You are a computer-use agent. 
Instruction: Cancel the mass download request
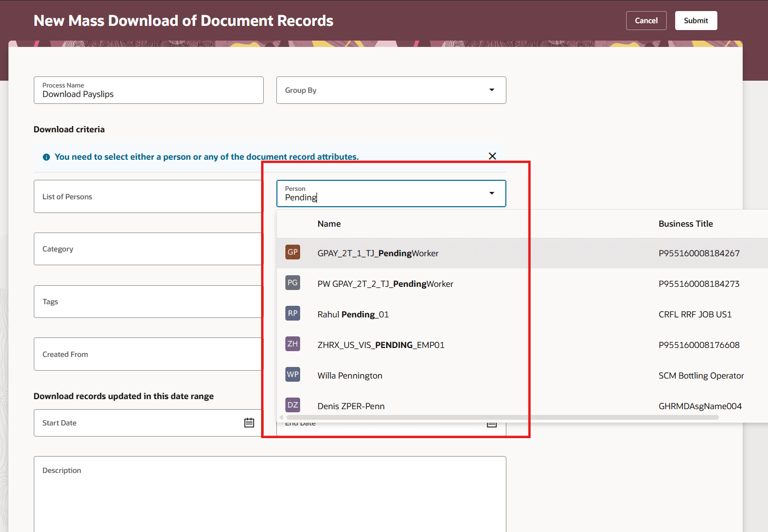(646, 20)
